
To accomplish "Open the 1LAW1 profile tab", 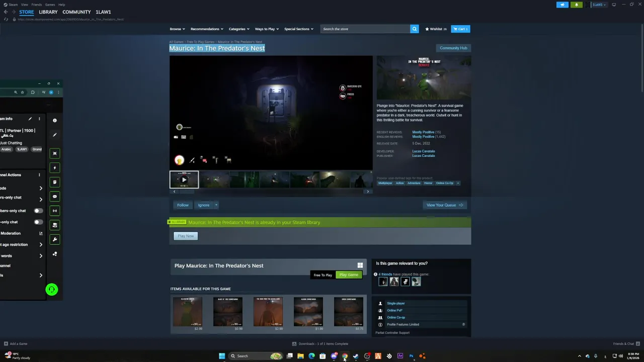I will click(103, 12).
